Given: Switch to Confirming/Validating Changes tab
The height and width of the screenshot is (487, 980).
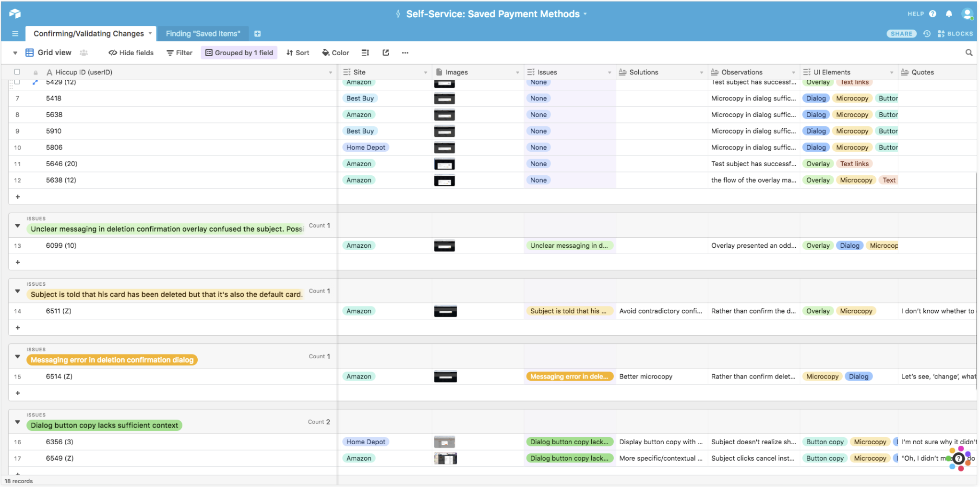Looking at the screenshot, I should point(89,34).
